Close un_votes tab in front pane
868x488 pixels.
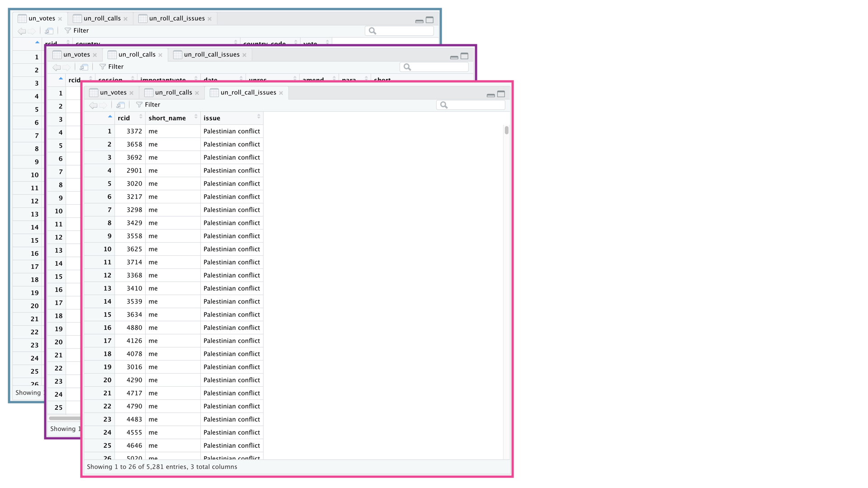pos(132,93)
